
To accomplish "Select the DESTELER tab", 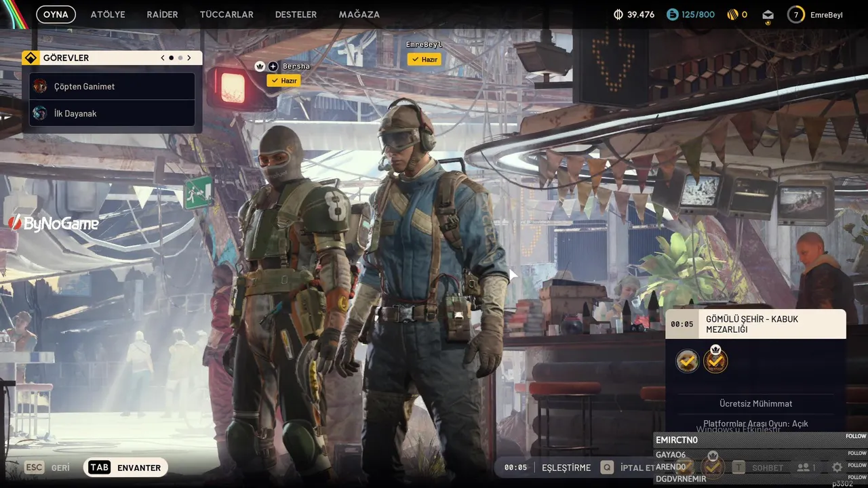I will pos(296,14).
